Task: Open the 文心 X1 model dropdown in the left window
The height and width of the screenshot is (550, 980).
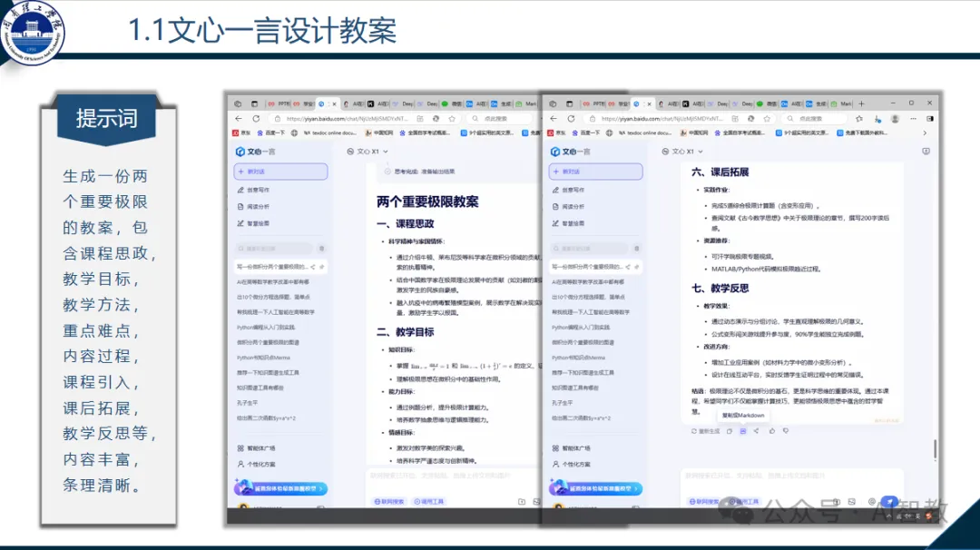Action: point(367,152)
